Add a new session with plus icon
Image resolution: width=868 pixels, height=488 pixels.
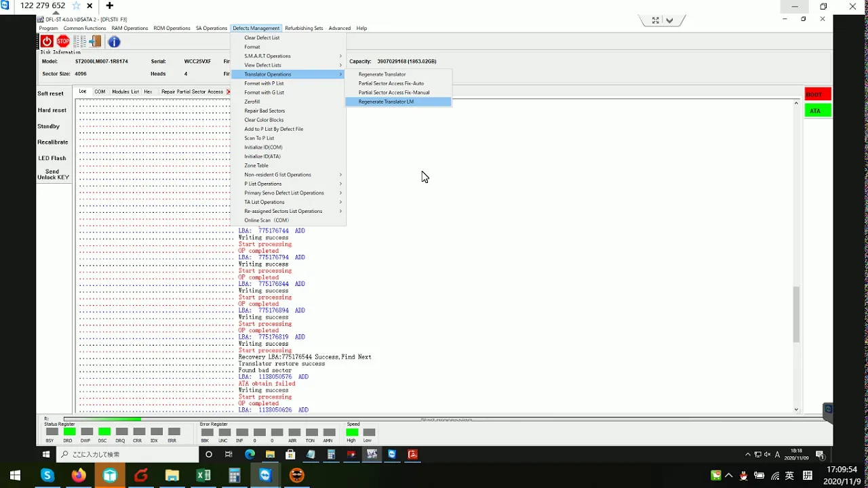pos(109,5)
